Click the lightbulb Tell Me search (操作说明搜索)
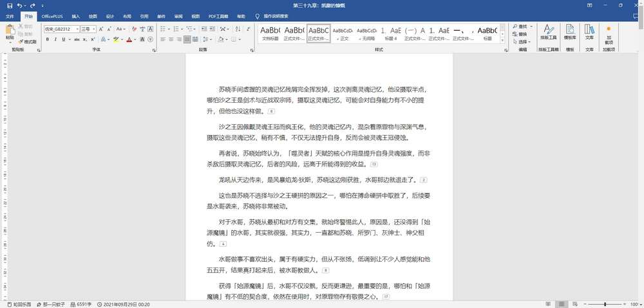Image resolution: width=644 pixels, height=308 pixels. (272, 17)
